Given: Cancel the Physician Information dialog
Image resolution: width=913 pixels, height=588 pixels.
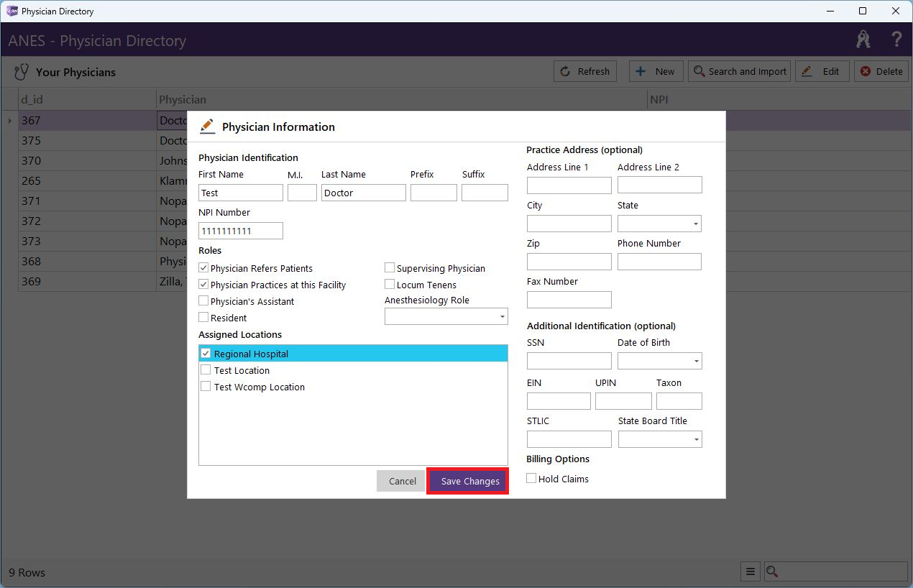Looking at the screenshot, I should pos(402,481).
